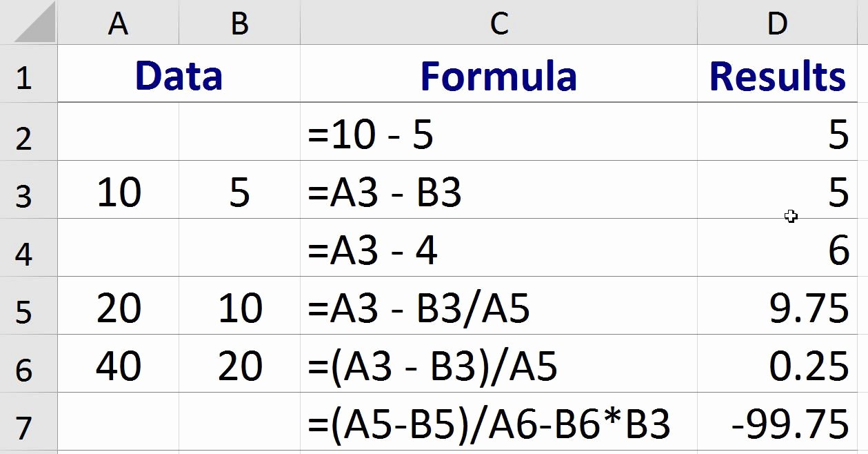The width and height of the screenshot is (868, 454).
Task: Select column C header
Action: 498,21
